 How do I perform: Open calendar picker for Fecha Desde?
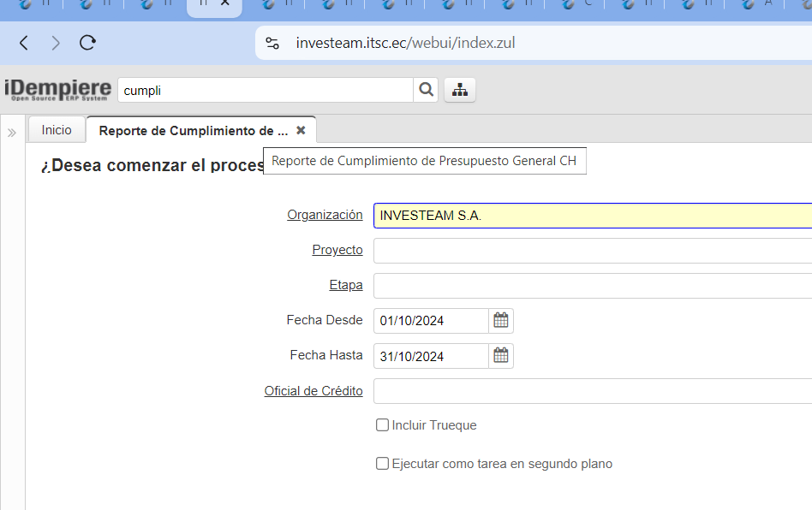[501, 321]
